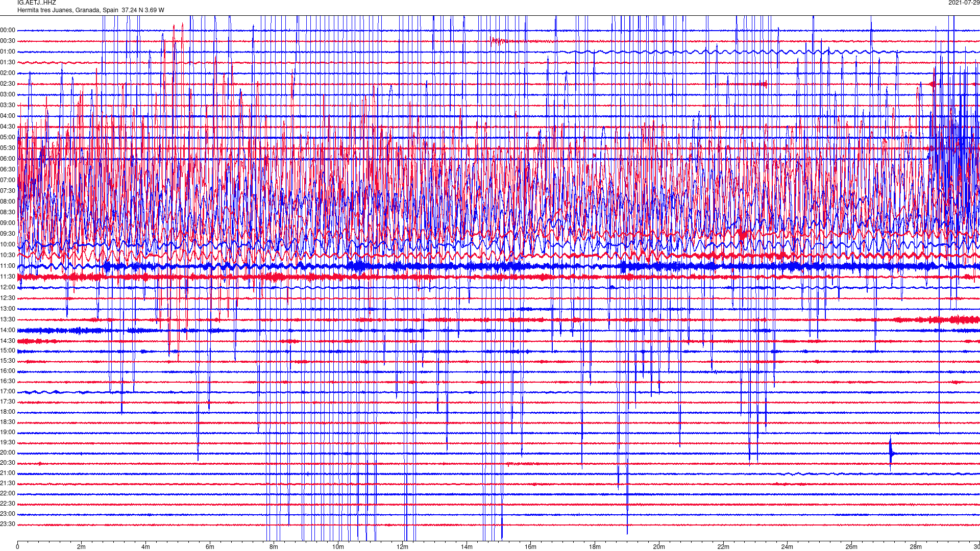This screenshot has width=980, height=551.
Task: Select the 00:30 trace time label
Action: point(8,41)
